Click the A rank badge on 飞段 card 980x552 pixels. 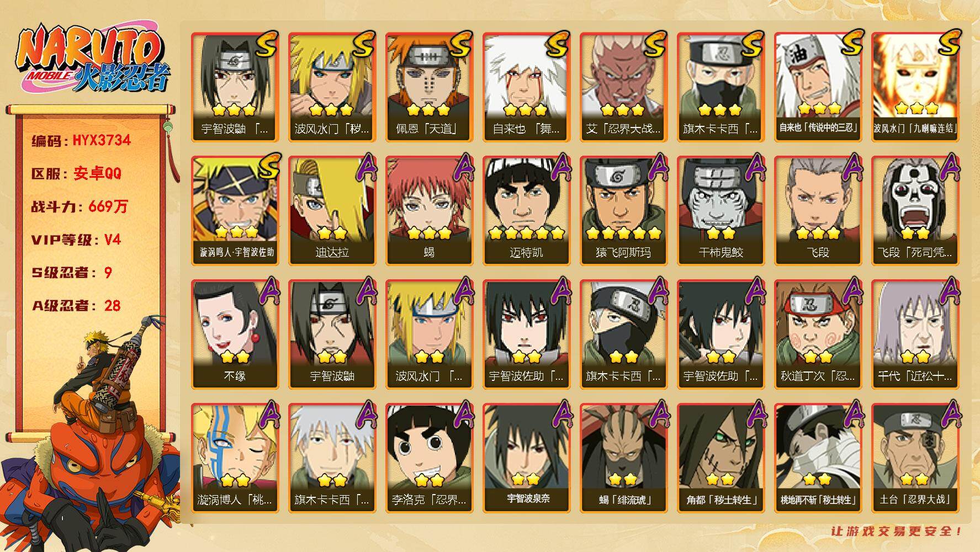pyautogui.click(x=852, y=167)
